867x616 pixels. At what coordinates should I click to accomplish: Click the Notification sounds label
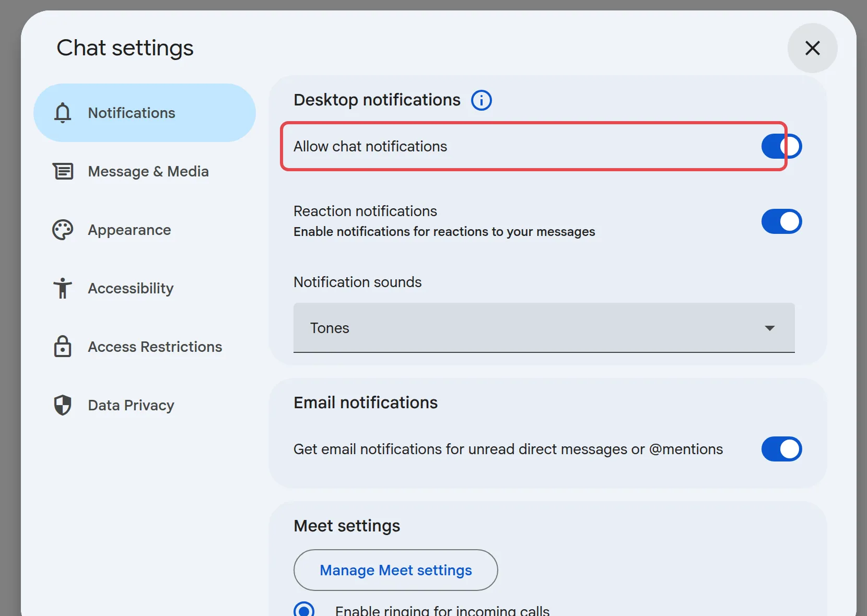358,282
